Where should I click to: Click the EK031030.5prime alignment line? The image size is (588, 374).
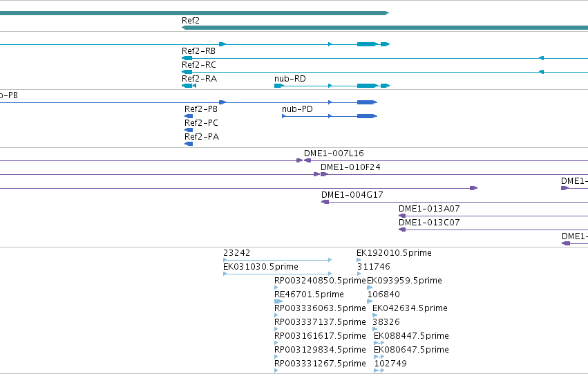point(278,274)
